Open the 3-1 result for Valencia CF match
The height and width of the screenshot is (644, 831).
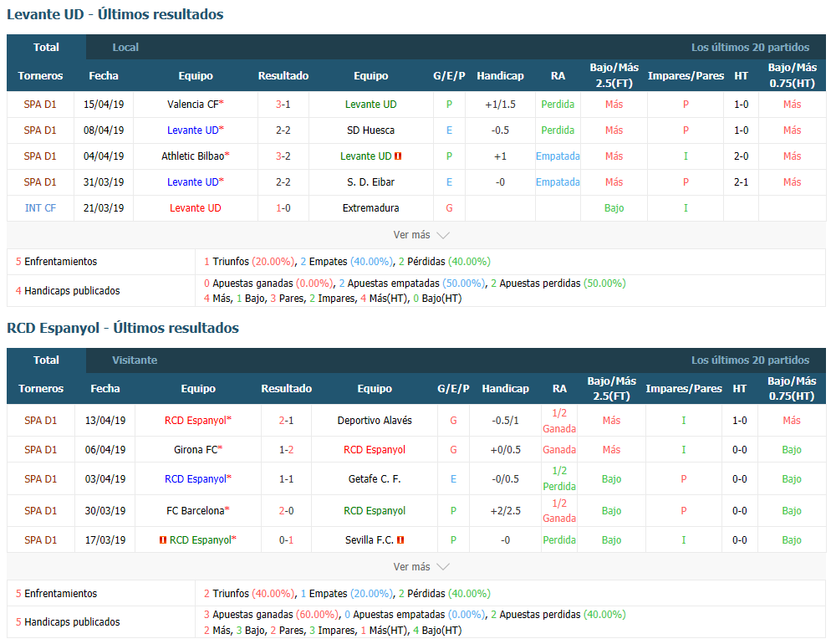(x=283, y=105)
